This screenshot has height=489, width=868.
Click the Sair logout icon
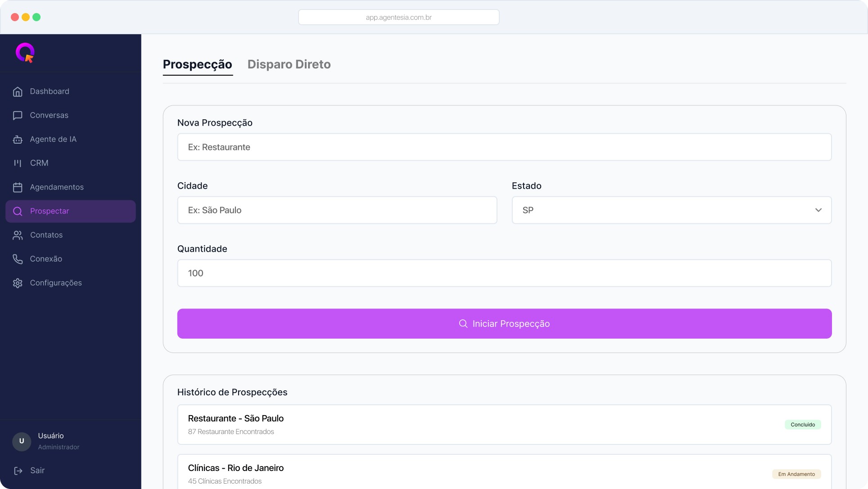click(18, 471)
